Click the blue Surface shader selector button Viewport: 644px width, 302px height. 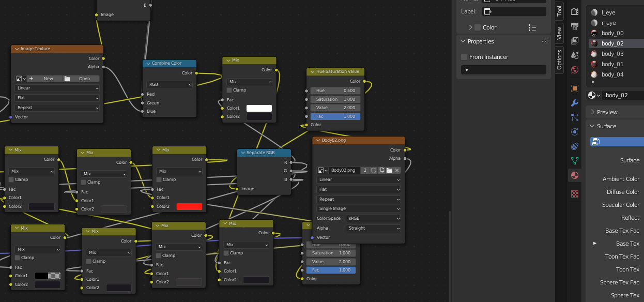(617, 142)
